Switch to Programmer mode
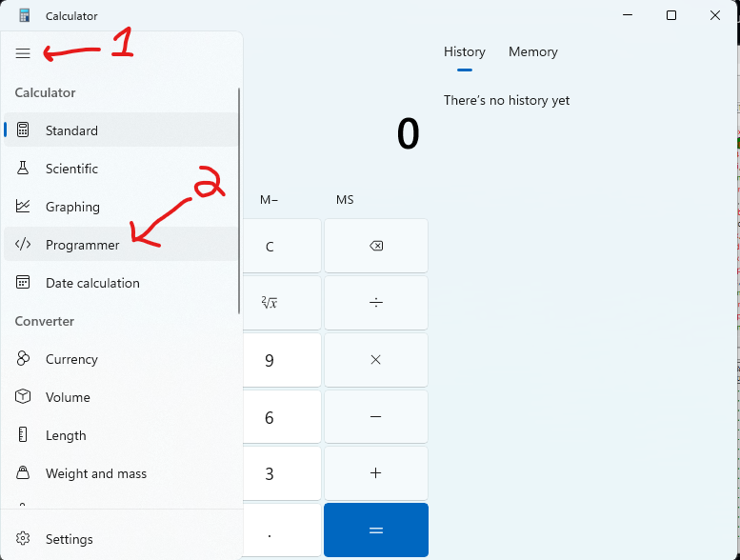This screenshot has width=740, height=560. (121, 244)
